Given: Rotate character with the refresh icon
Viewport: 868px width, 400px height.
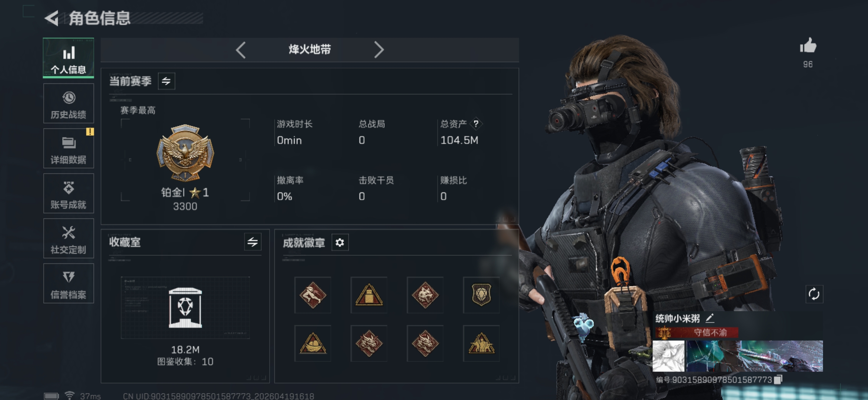Looking at the screenshot, I should pyautogui.click(x=814, y=294).
